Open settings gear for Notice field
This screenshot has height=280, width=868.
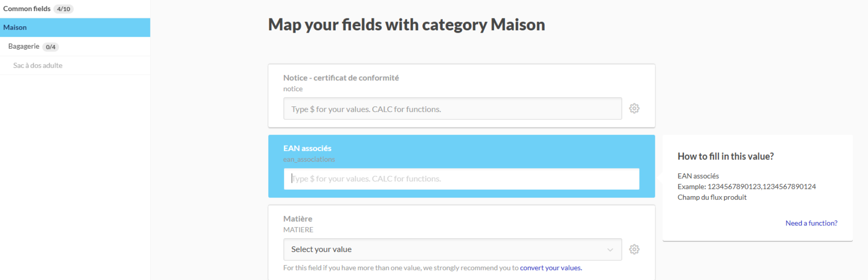634,109
